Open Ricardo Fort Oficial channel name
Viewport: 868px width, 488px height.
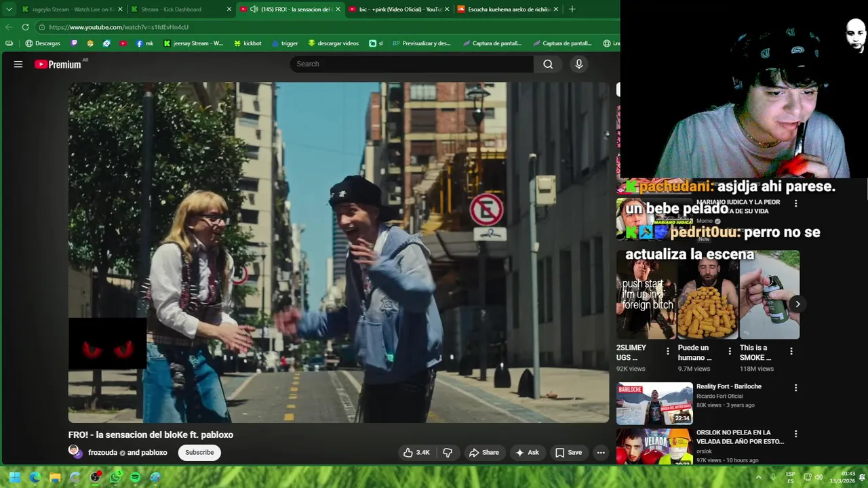pyautogui.click(x=719, y=396)
